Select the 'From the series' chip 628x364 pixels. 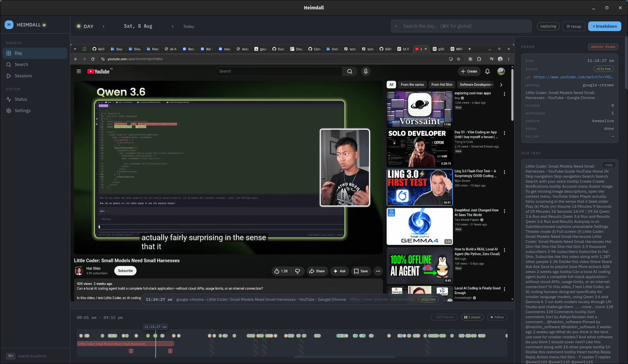(x=412, y=85)
